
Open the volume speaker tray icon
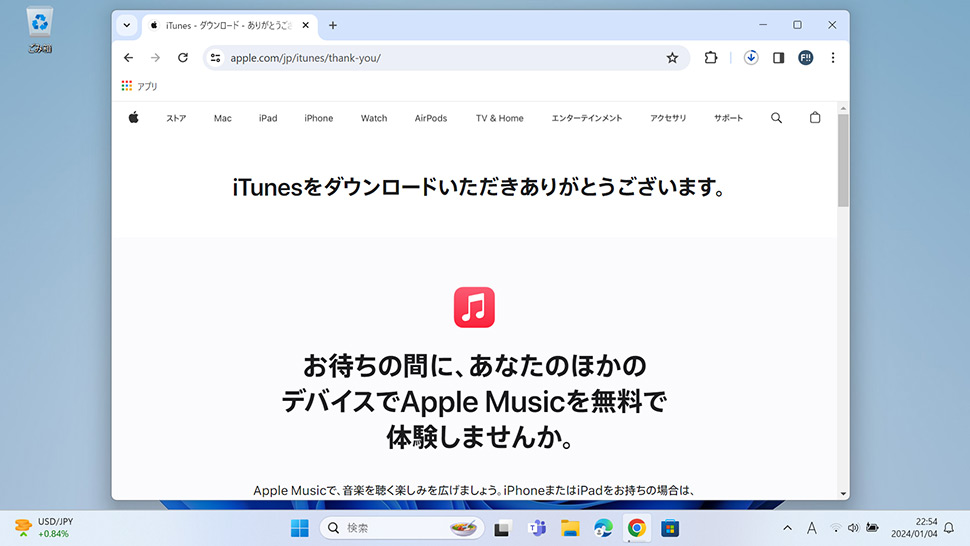tap(853, 528)
